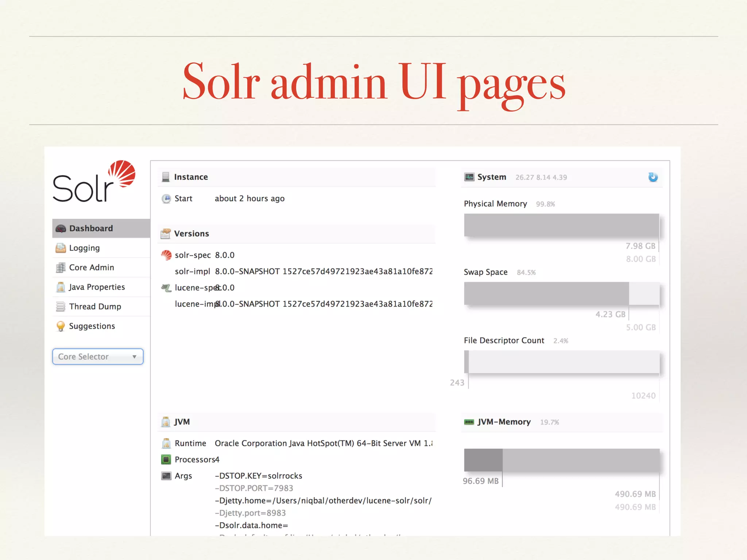This screenshot has width=747, height=560.
Task: Click the Thread Dump icon
Action: pyautogui.click(x=61, y=307)
